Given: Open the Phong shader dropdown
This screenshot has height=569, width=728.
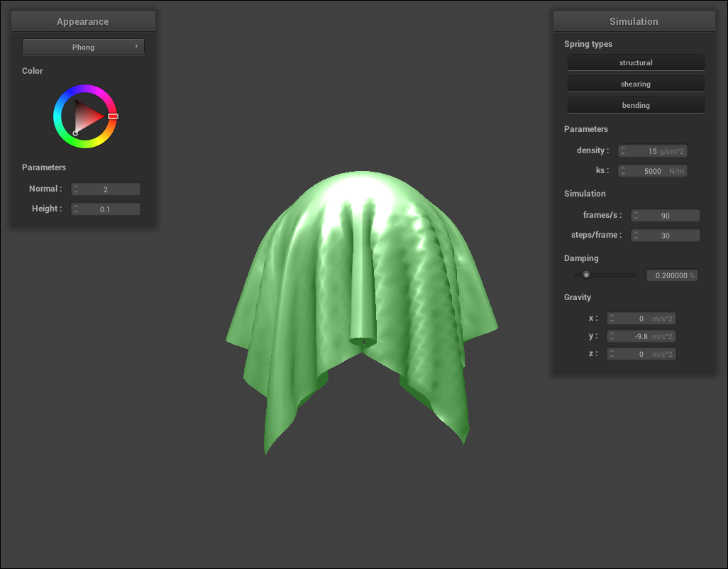Looking at the screenshot, I should click(83, 47).
